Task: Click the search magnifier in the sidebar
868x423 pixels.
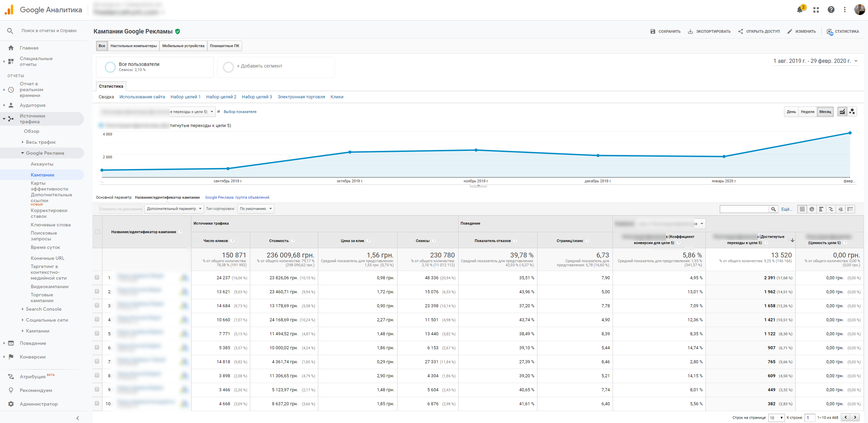Action: tap(10, 31)
